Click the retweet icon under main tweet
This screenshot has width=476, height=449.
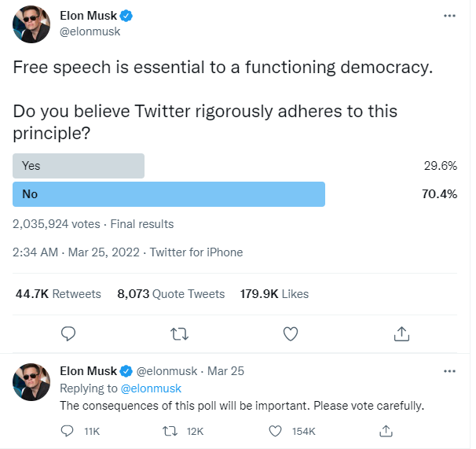coord(179,334)
